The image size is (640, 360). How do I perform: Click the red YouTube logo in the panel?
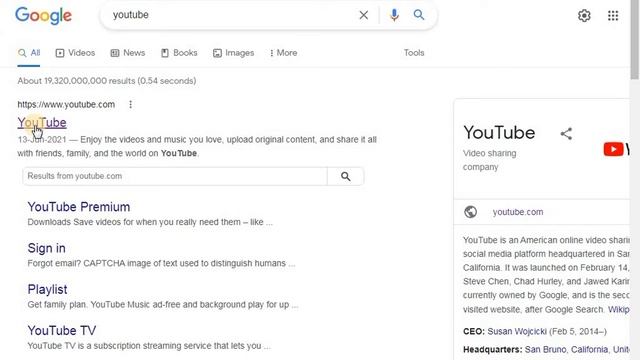tap(613, 149)
